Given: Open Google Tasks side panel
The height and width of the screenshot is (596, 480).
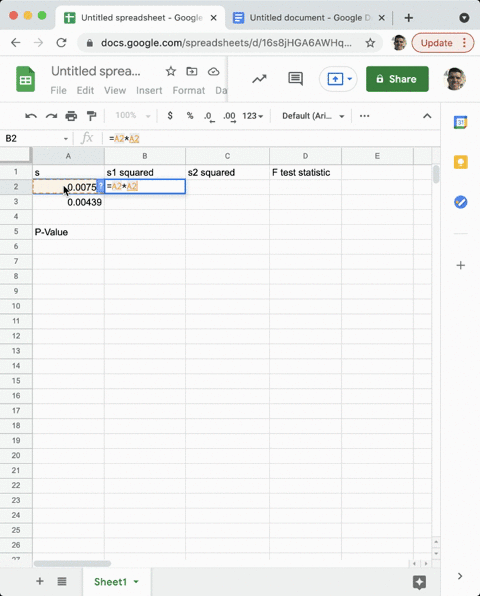Looking at the screenshot, I should pos(460,202).
